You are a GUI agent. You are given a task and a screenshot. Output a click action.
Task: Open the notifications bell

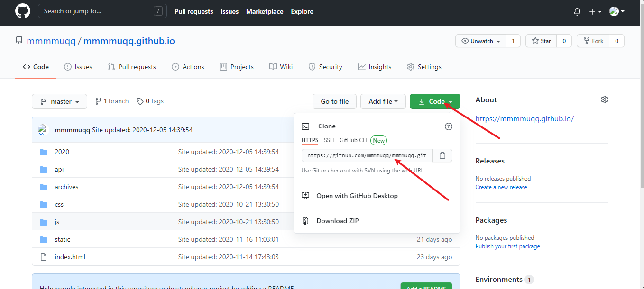577,12
